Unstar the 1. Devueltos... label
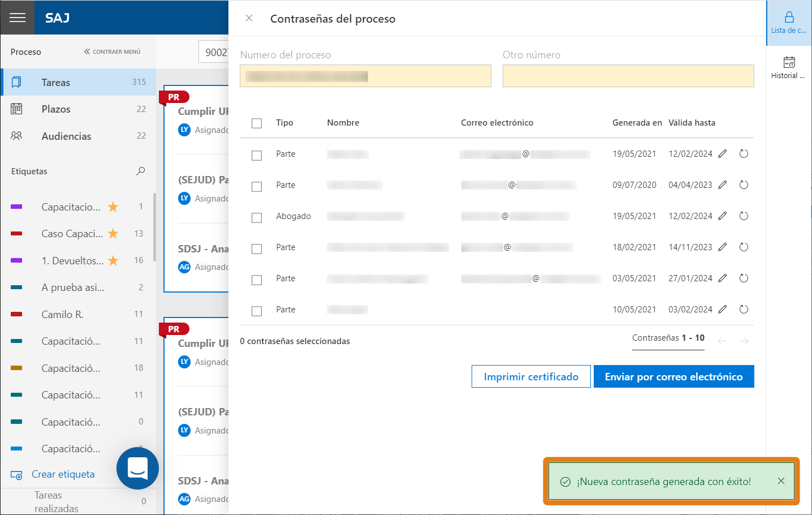Viewport: 812px width, 515px height. [x=113, y=261]
